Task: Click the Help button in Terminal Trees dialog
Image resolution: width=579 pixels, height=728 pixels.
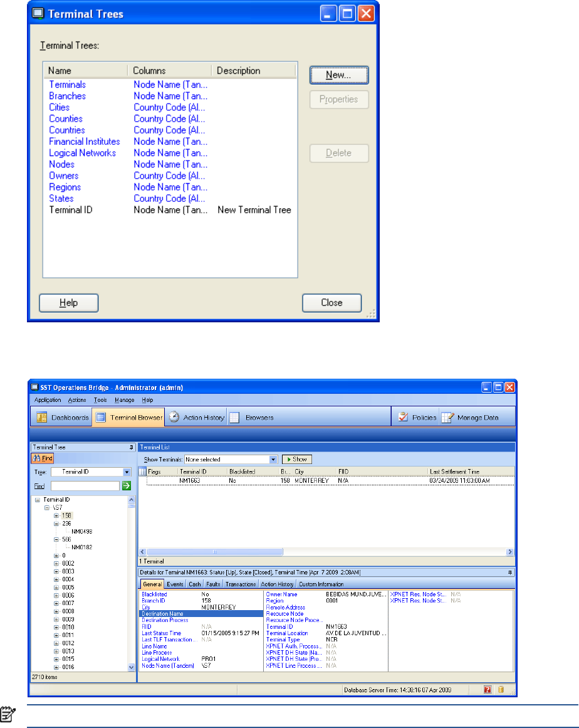Action: coord(69,303)
